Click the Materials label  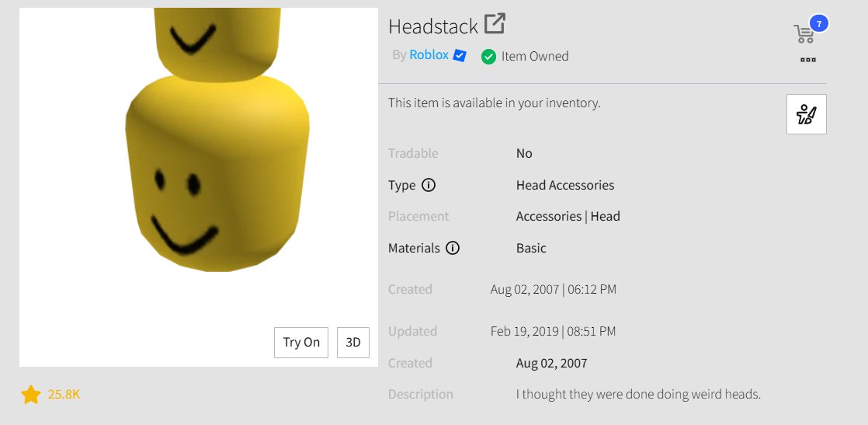414,248
